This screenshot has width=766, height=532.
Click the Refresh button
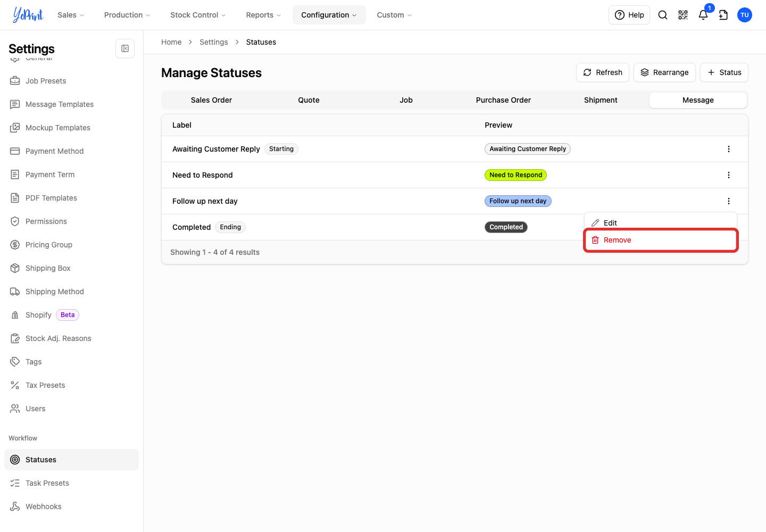point(603,72)
